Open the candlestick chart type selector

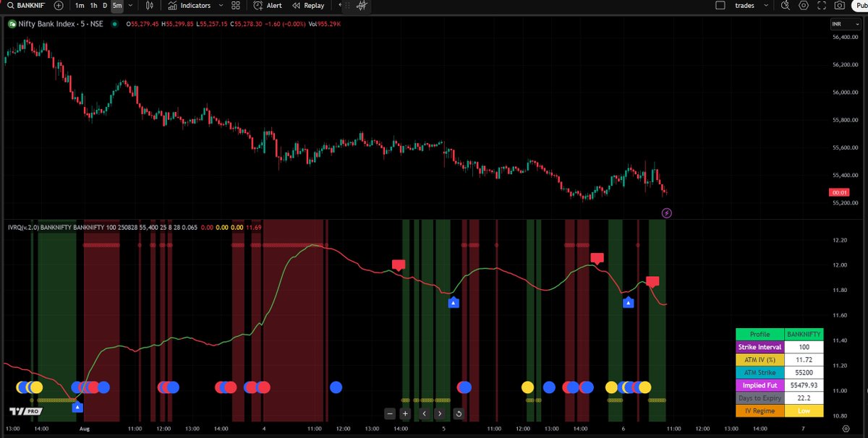click(x=150, y=5)
